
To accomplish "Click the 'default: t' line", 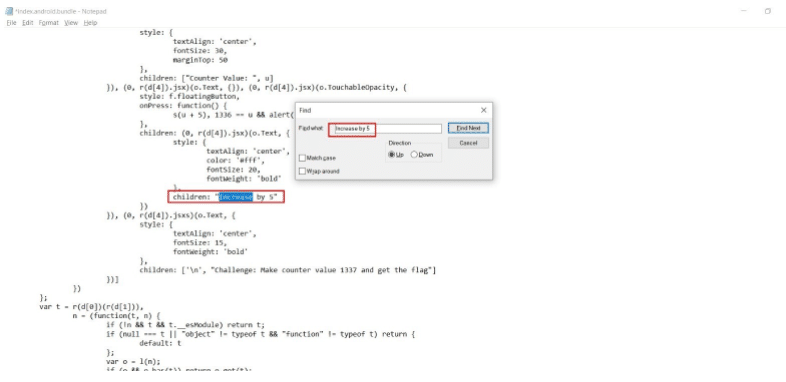I will click(160, 343).
